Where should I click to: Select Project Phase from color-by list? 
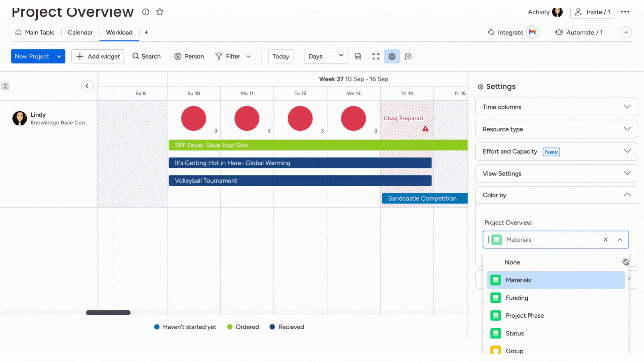[x=525, y=315]
